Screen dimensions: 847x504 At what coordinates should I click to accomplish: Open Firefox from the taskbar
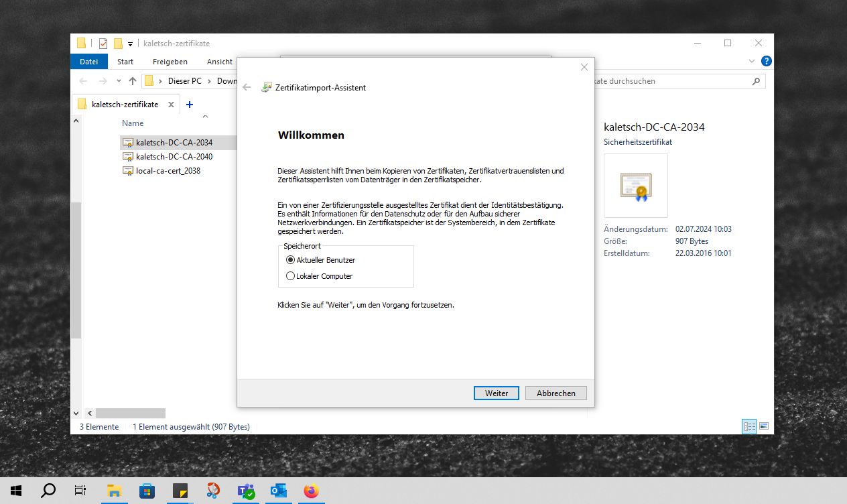[311, 491]
